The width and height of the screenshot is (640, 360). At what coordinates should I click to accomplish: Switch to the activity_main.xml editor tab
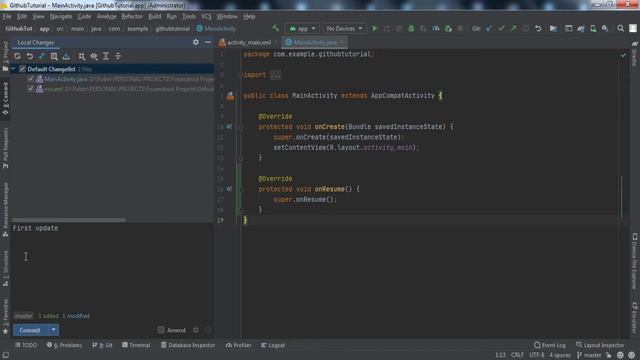click(x=249, y=42)
